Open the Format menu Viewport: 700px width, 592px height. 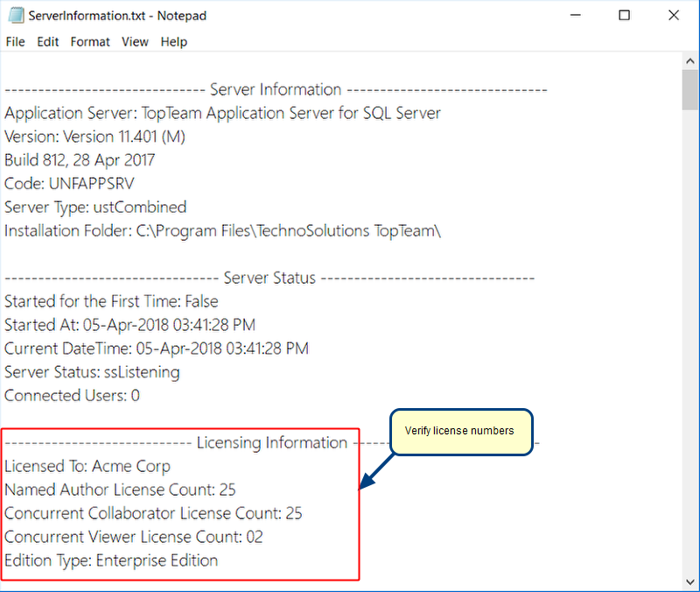(x=90, y=42)
